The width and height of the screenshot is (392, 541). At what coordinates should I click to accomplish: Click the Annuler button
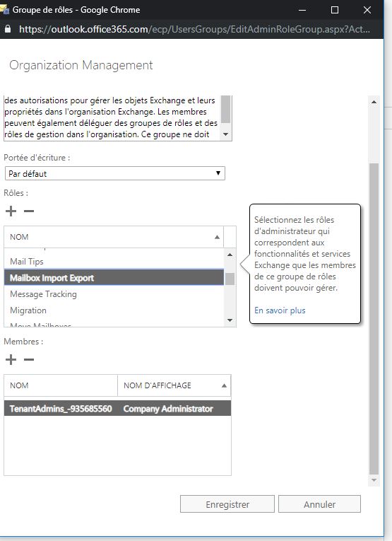[319, 504]
